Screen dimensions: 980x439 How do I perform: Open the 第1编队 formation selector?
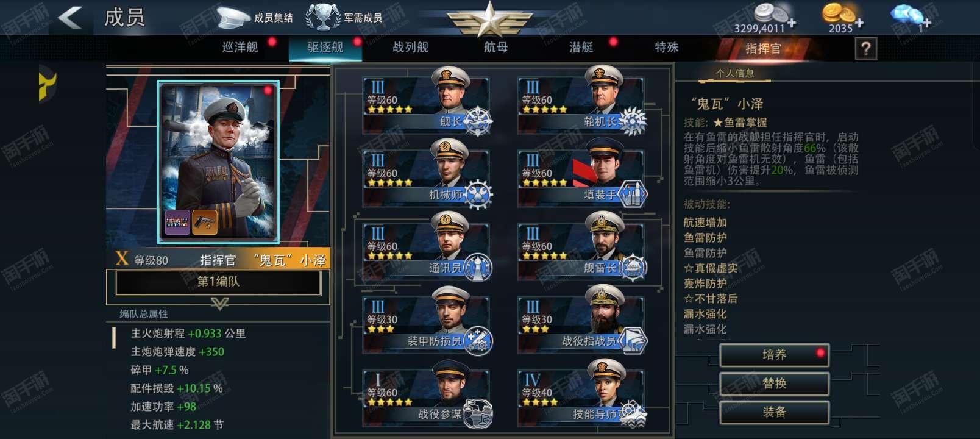[218, 282]
